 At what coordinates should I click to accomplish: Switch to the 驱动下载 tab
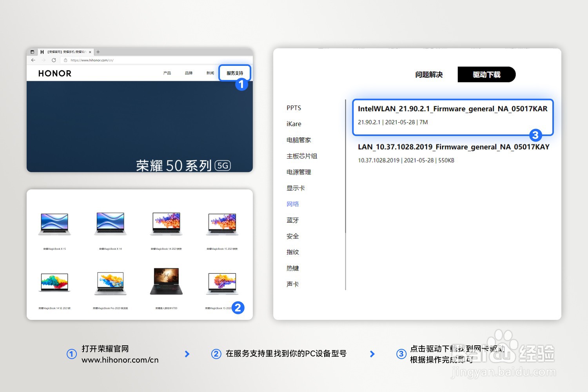click(486, 74)
